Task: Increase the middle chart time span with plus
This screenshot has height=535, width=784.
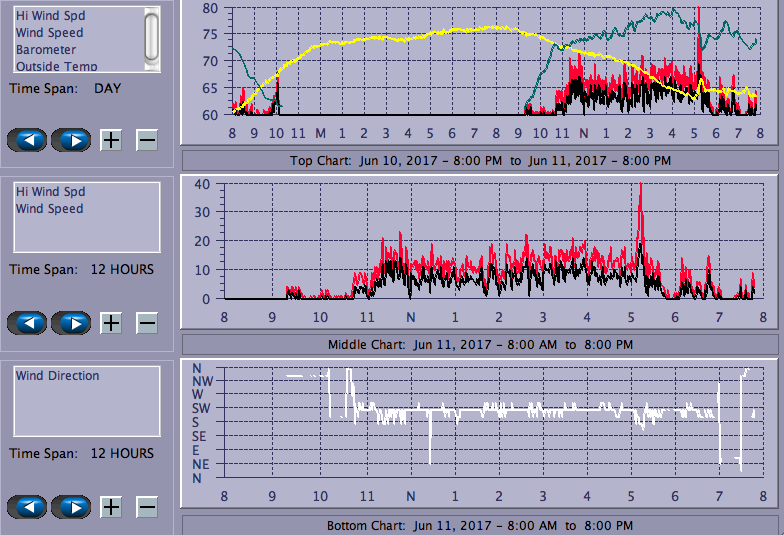Action: (111, 323)
